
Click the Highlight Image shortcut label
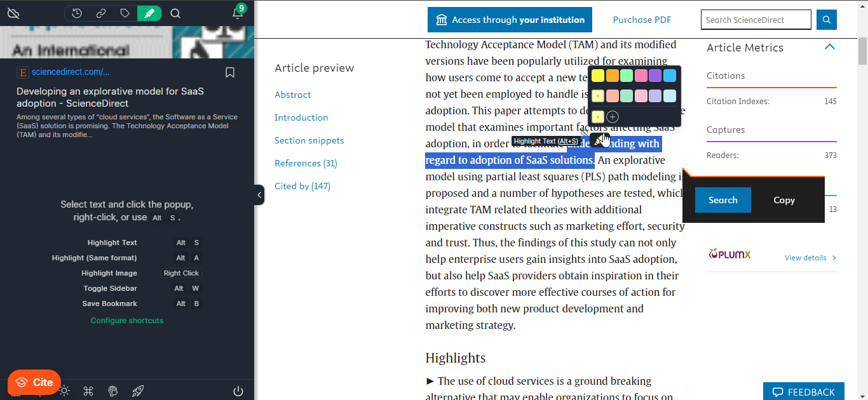click(x=109, y=273)
